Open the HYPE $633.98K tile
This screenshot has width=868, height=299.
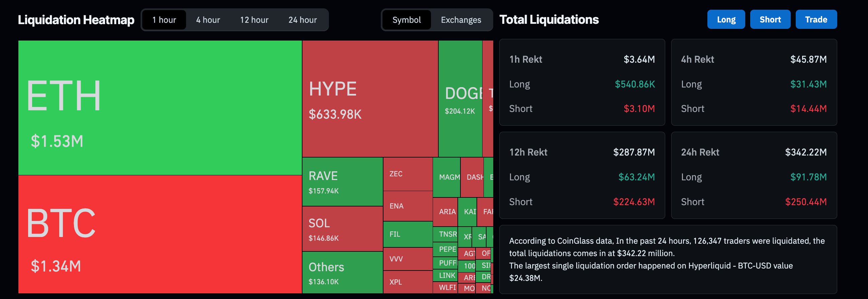pos(370,99)
